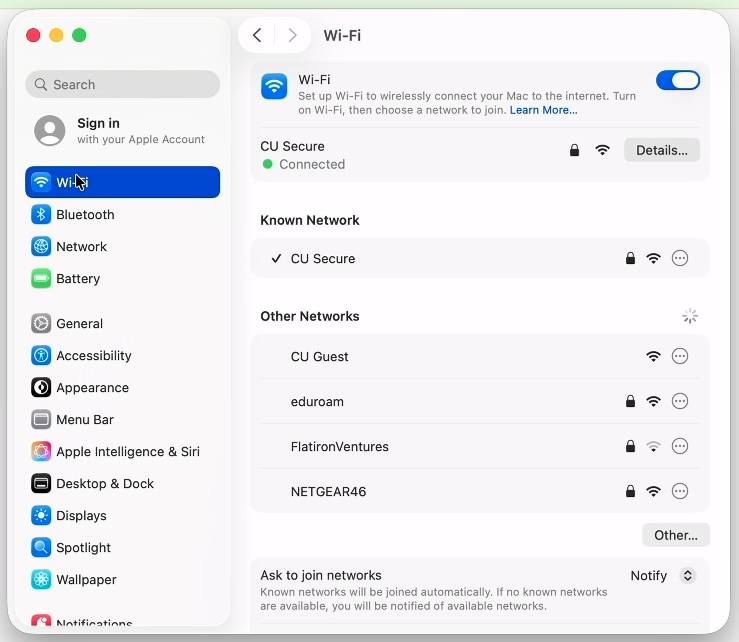Image resolution: width=739 pixels, height=642 pixels.
Task: Click the Search field in sidebar
Action: pos(122,85)
